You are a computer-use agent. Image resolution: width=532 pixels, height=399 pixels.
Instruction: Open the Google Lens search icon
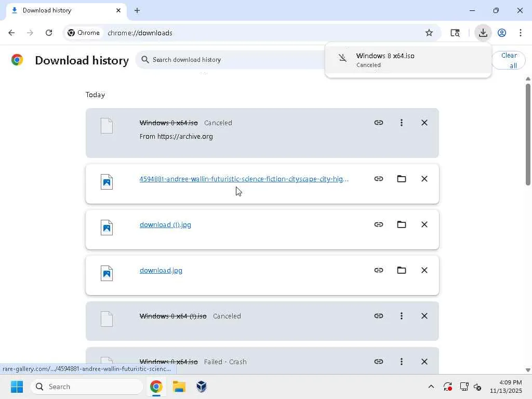click(x=455, y=33)
